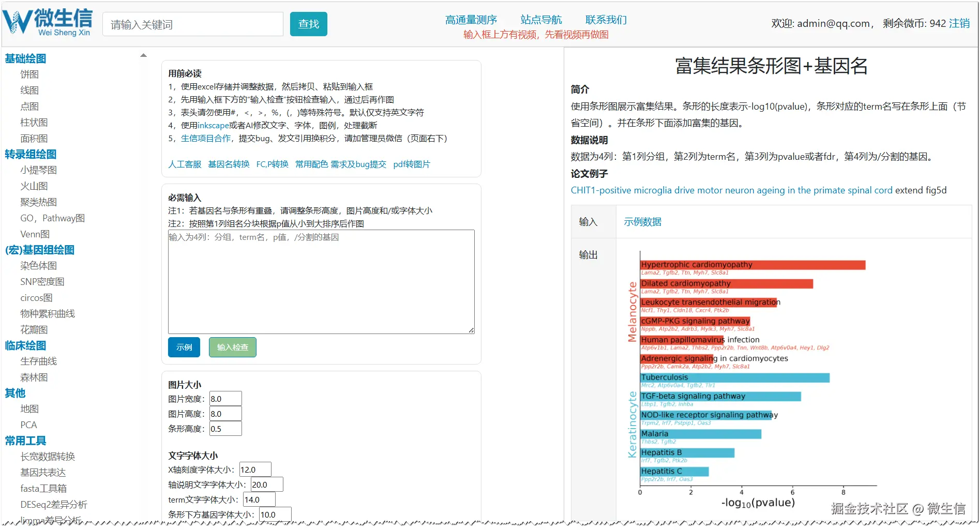The height and width of the screenshot is (530, 980).
Task: Open the SNP密度图 tool
Action: coord(42,282)
